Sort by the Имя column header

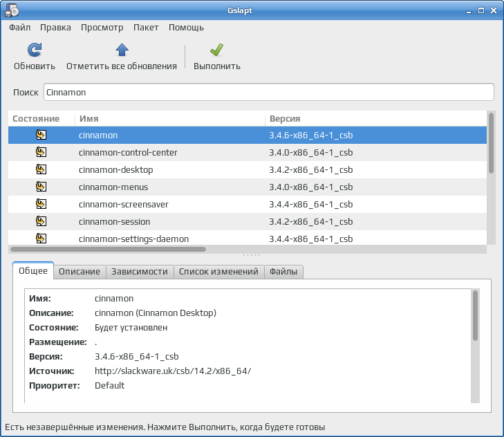[x=169, y=119]
